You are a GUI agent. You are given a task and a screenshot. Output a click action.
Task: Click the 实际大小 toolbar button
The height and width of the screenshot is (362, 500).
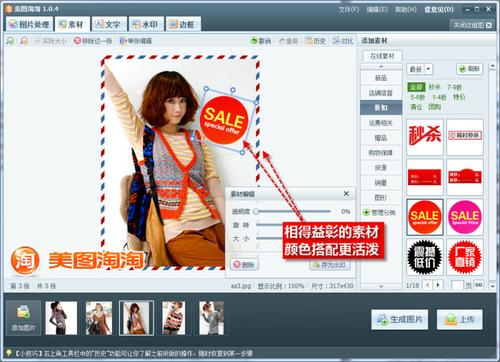click(x=50, y=41)
